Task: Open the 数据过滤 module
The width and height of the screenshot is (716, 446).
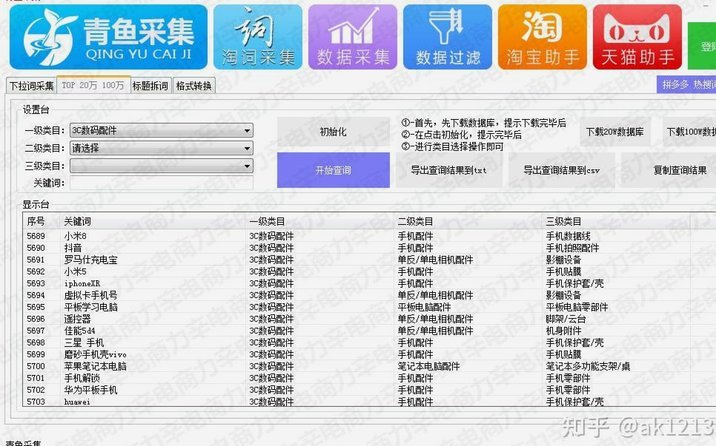Action: pos(448,37)
